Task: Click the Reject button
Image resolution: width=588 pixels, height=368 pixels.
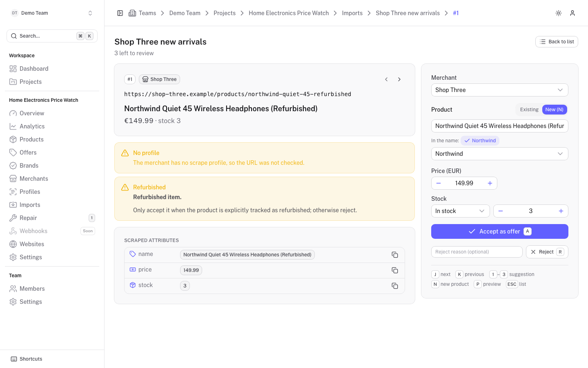Action: point(547,252)
